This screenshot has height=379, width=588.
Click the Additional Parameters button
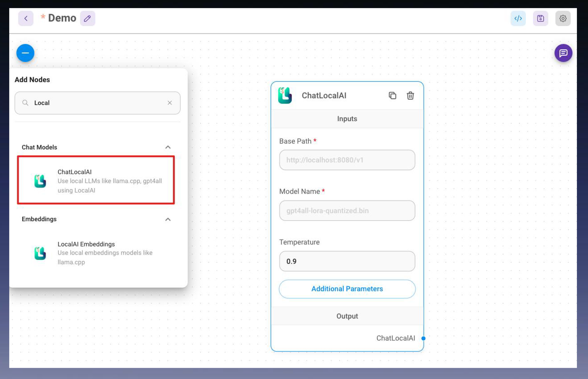[x=347, y=289]
